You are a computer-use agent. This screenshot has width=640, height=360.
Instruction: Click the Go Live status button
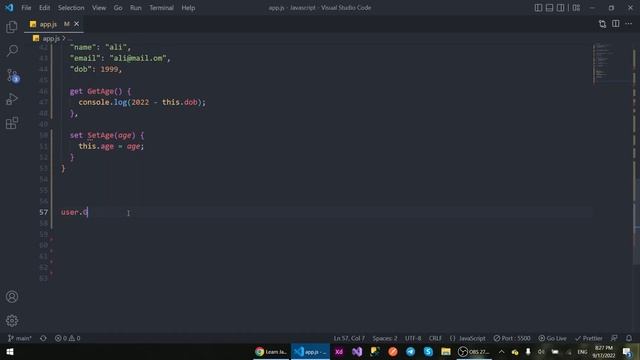click(x=553, y=338)
